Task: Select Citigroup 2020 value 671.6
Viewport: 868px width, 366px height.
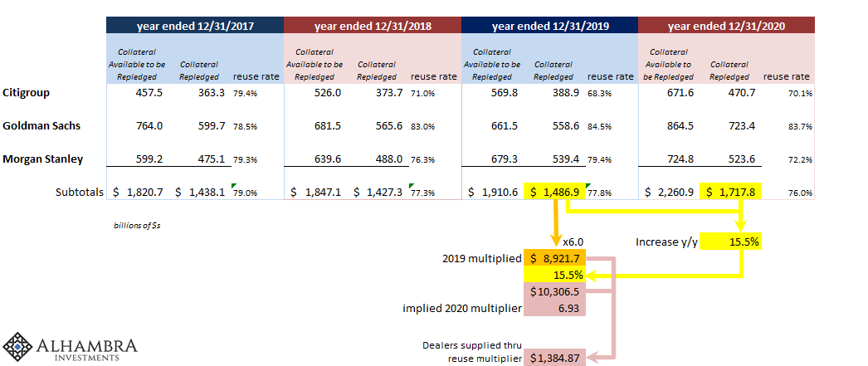Action: (680, 93)
